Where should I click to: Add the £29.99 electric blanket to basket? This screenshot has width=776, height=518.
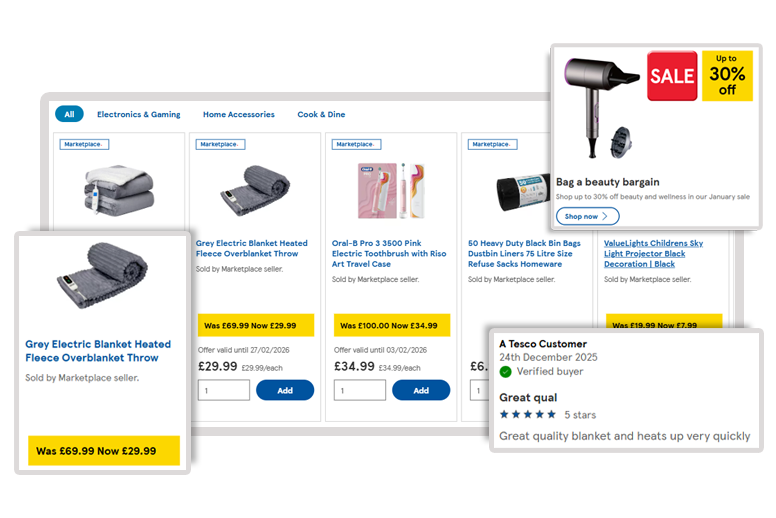285,390
